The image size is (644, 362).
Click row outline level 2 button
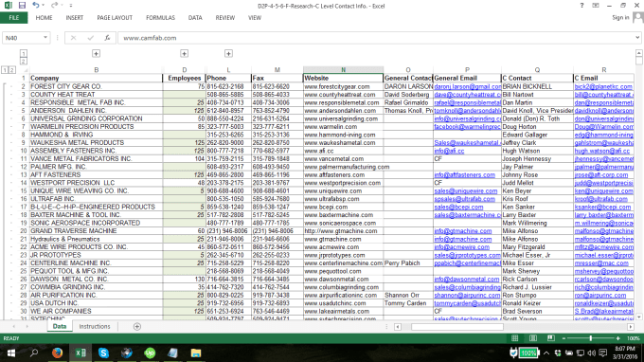pyautogui.click(x=11, y=70)
